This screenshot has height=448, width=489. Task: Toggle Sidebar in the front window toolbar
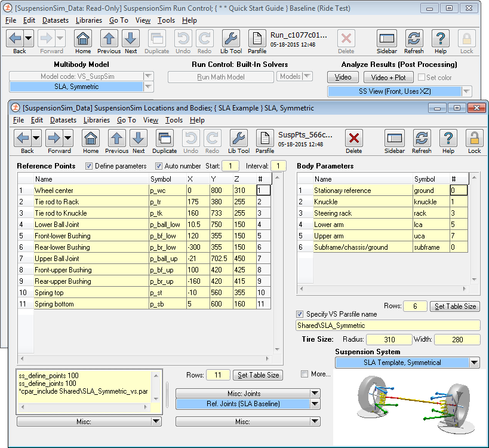(x=394, y=139)
